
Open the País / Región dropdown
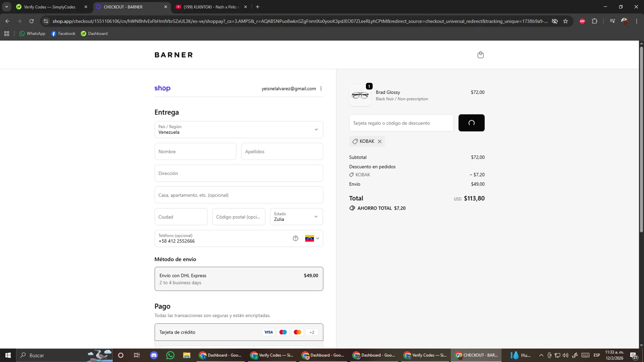click(x=239, y=130)
